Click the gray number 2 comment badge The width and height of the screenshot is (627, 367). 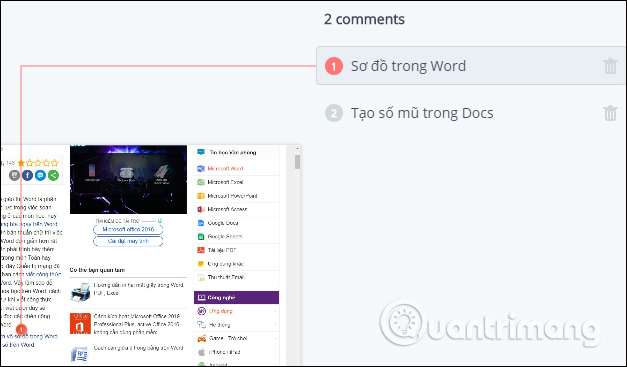(334, 113)
